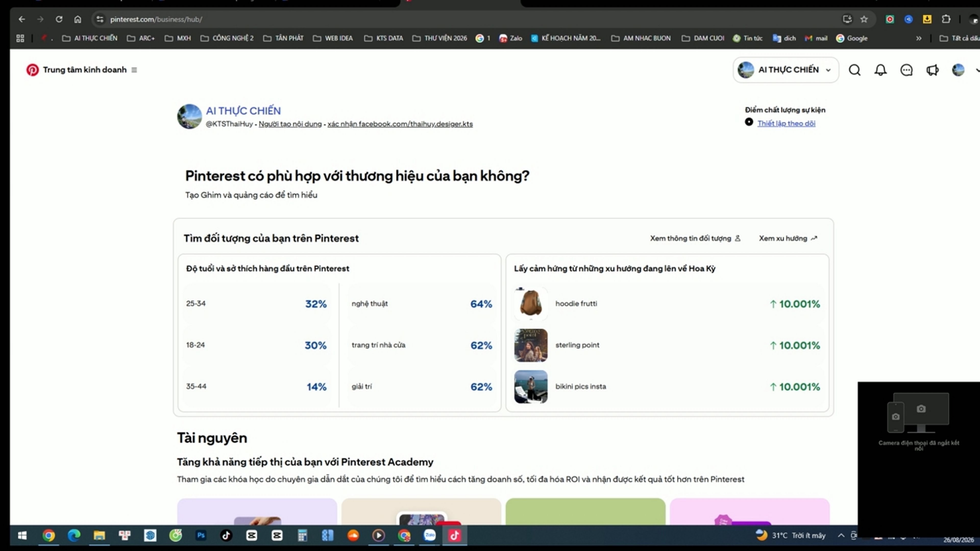
Task: View site information icon in address bar
Action: 100,19
